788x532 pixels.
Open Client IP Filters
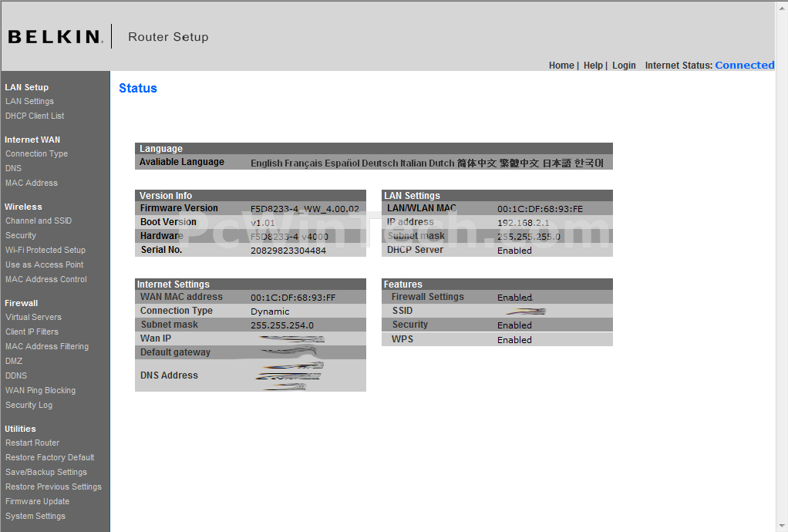32,332
